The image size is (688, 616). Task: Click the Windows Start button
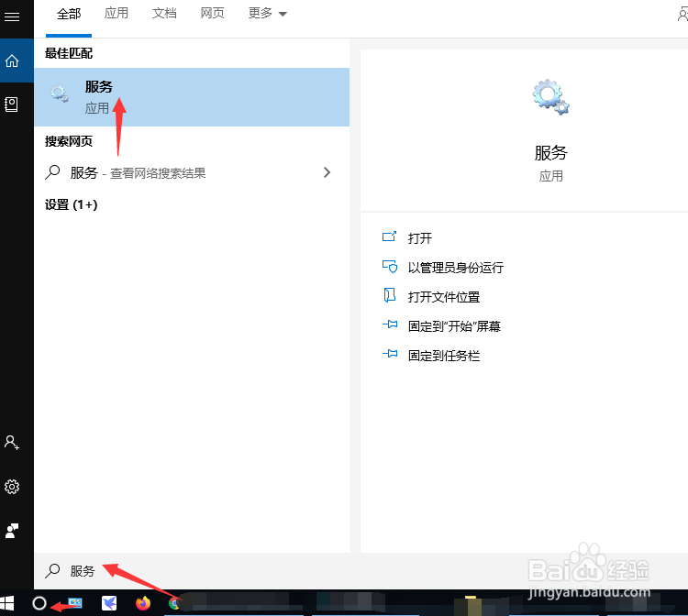coord(7,603)
